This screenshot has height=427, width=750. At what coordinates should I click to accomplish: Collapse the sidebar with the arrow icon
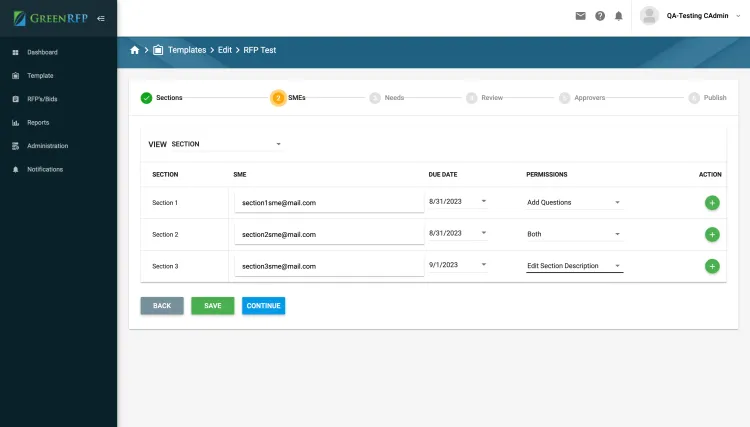point(101,18)
